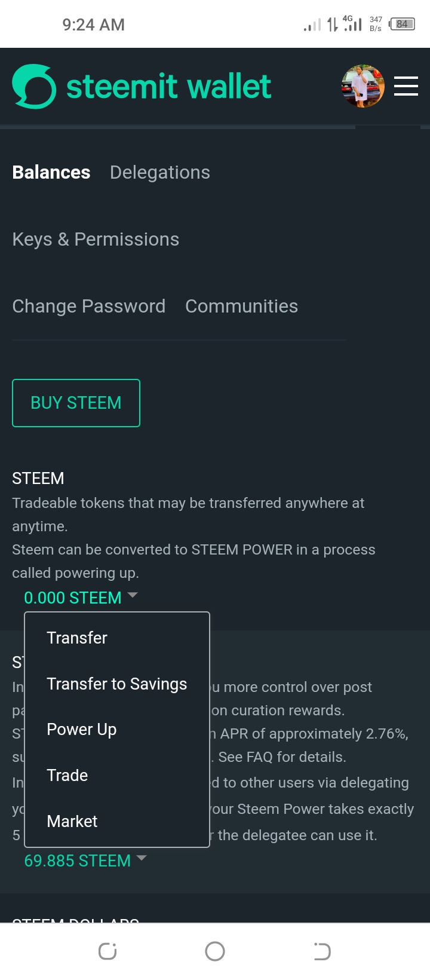
Task: Open the recent apps navigation button
Action: pos(107,951)
